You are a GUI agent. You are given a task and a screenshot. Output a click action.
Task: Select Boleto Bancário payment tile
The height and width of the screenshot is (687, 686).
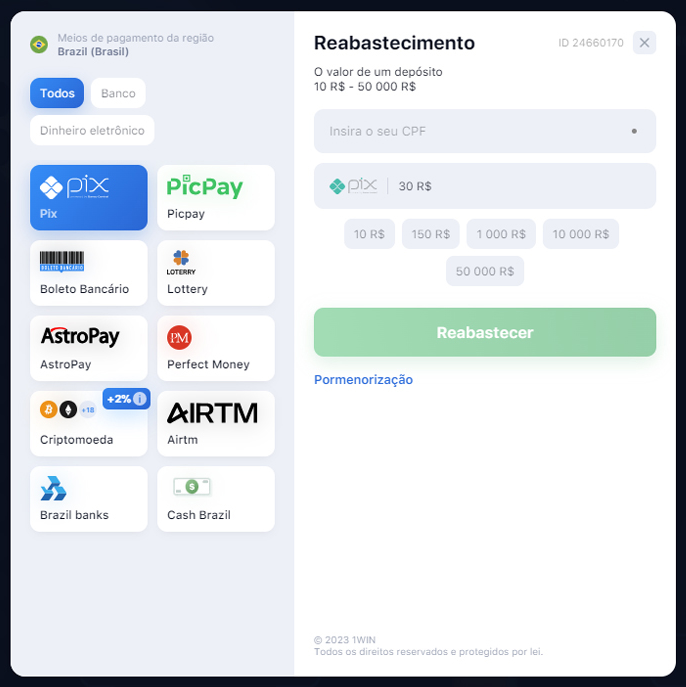88,273
